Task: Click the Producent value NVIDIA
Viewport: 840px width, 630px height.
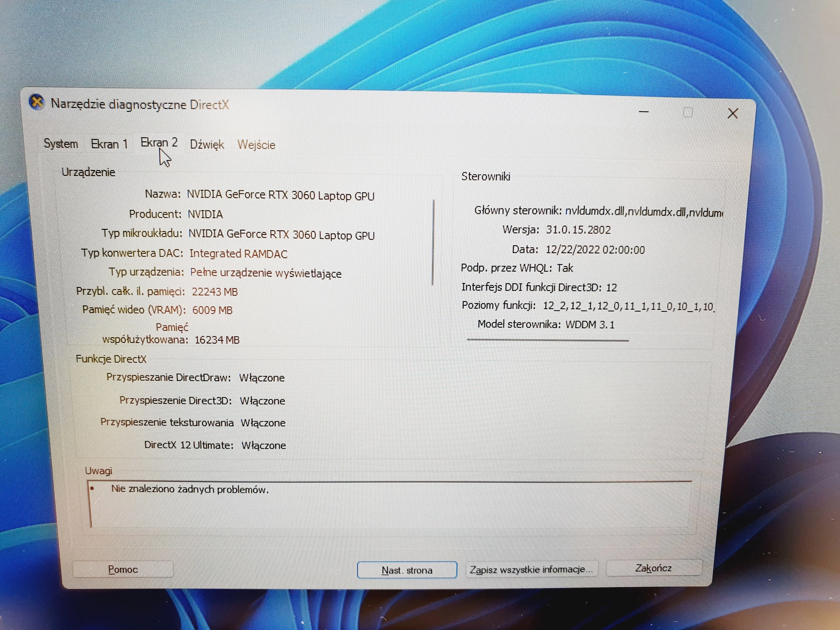Action: [205, 214]
